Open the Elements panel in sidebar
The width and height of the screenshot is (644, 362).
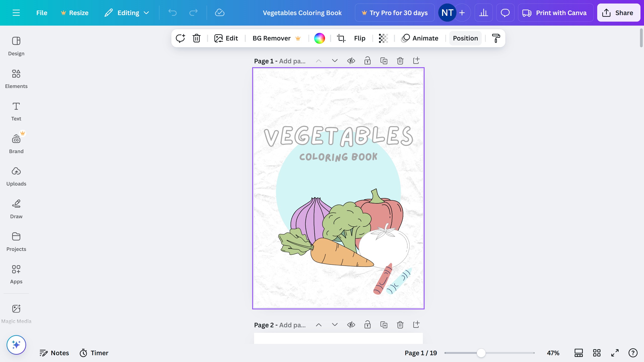tap(16, 79)
